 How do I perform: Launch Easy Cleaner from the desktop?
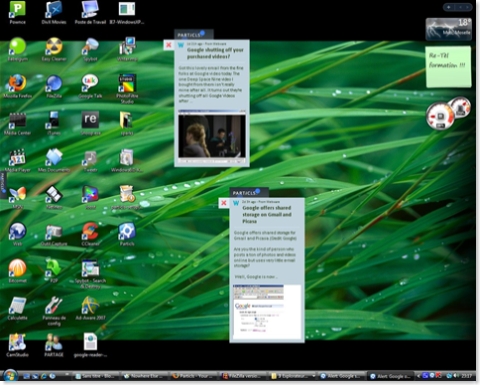click(x=54, y=49)
